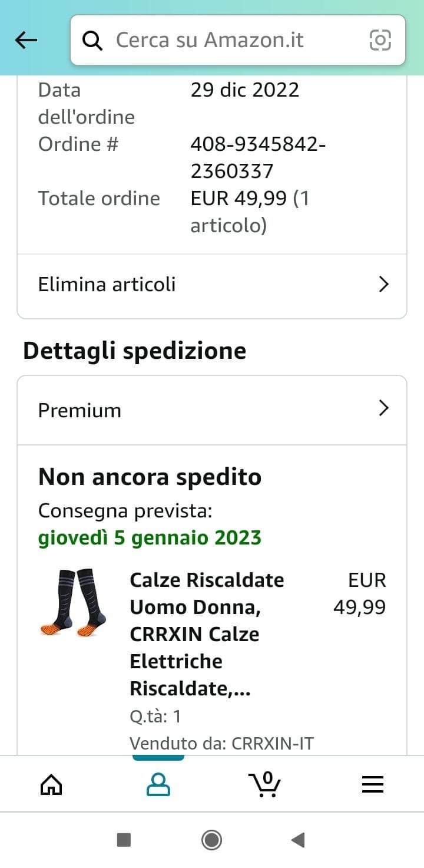Viewport: 424px width, 868px height.
Task: Open the hamburger menu icon
Action: (372, 784)
